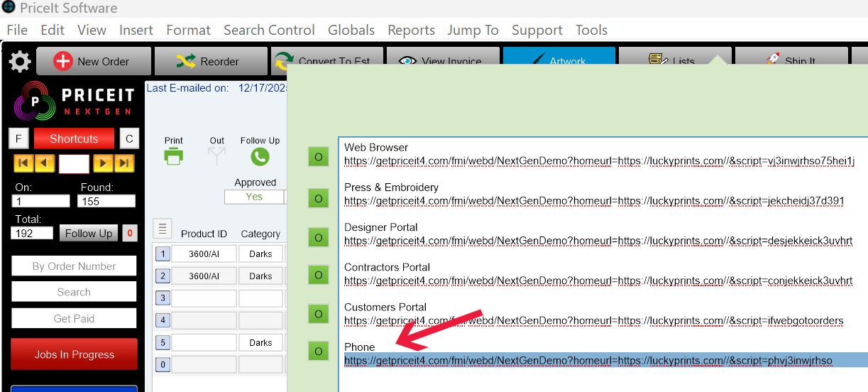Click the On field showing 1
The height and width of the screenshot is (392, 868).
coord(40,201)
